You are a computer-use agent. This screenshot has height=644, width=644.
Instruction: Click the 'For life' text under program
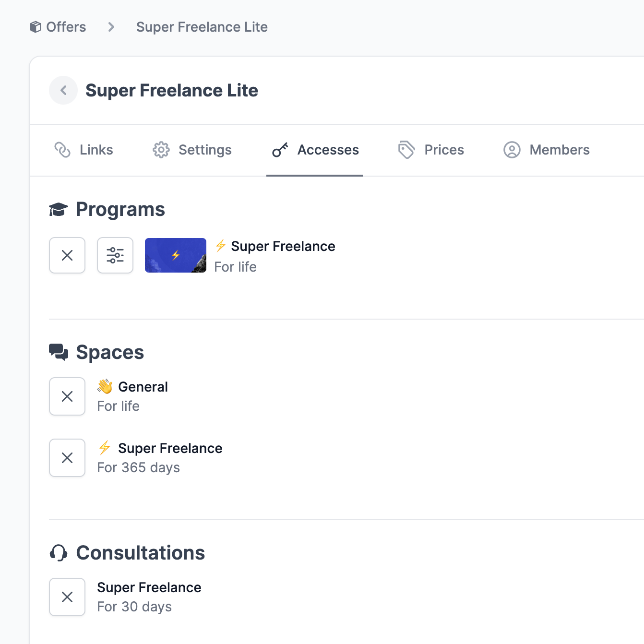point(236,267)
